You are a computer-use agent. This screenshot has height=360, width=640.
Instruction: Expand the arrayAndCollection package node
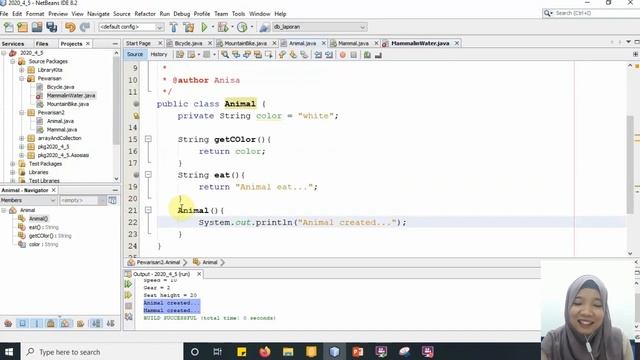click(22, 138)
